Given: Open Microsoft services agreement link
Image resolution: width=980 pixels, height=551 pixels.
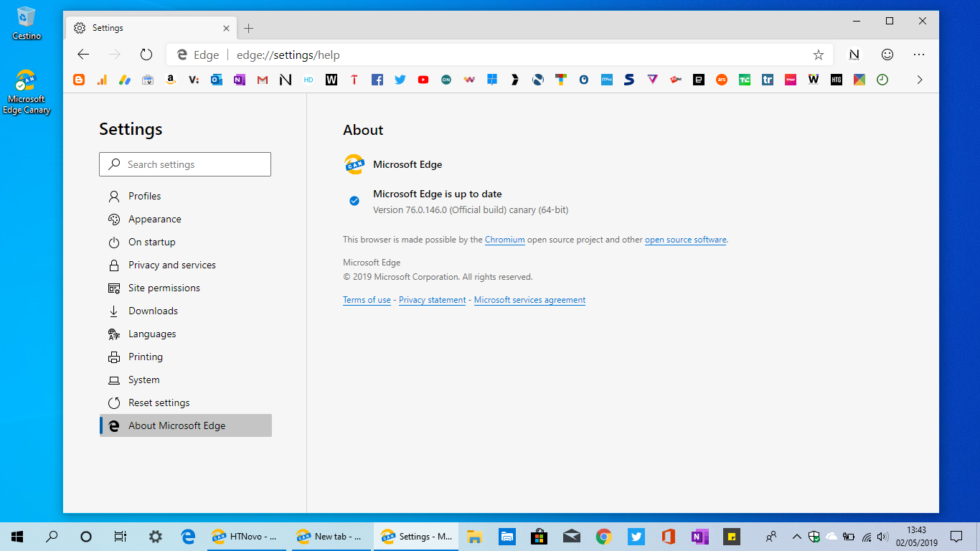Looking at the screenshot, I should tap(529, 300).
